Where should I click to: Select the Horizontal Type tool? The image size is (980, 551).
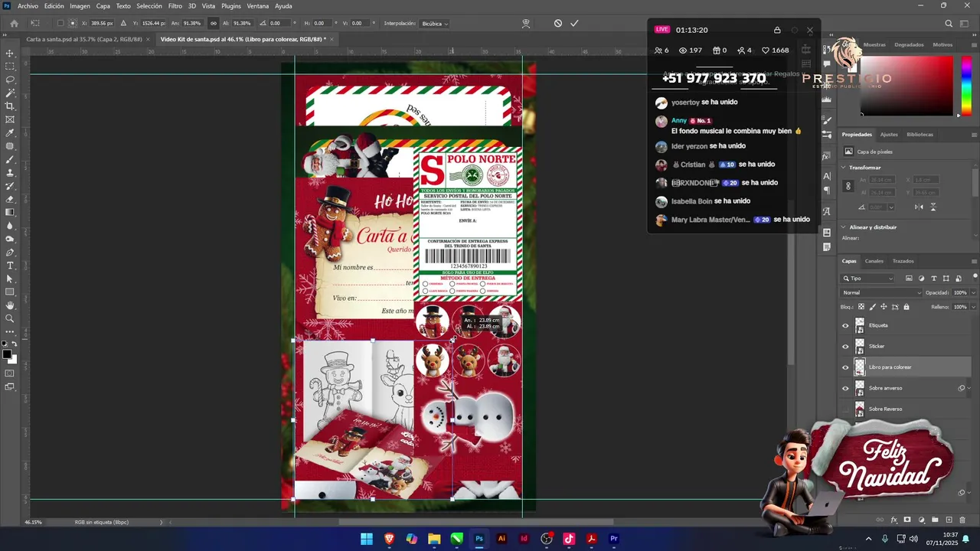tap(10, 266)
